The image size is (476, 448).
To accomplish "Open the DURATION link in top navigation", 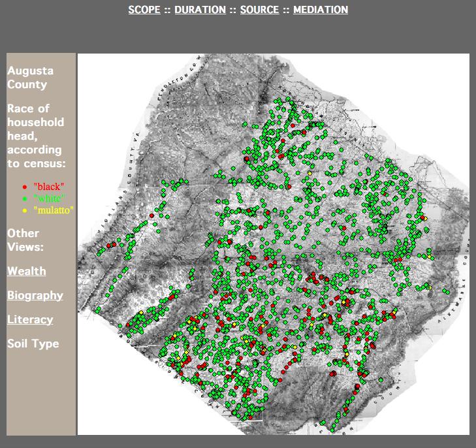I will pos(200,10).
